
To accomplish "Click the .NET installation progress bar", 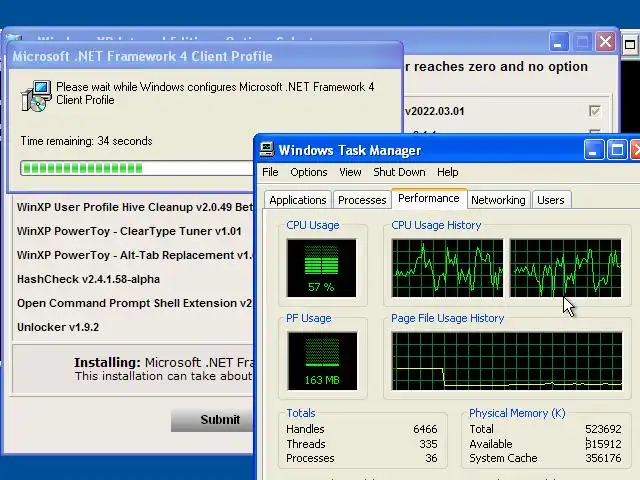I will tap(137, 168).
